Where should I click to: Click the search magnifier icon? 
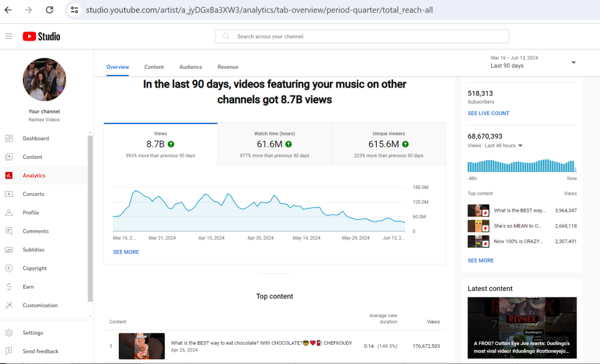pos(226,37)
